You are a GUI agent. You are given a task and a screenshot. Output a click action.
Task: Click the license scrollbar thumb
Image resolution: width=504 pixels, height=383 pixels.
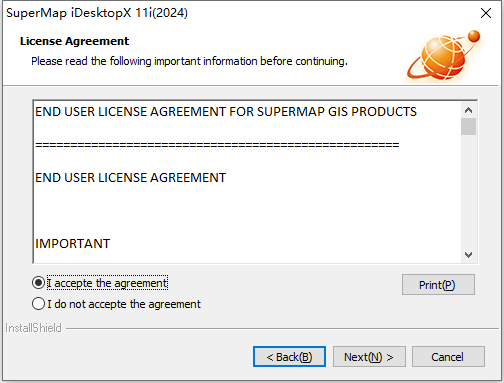(468, 126)
